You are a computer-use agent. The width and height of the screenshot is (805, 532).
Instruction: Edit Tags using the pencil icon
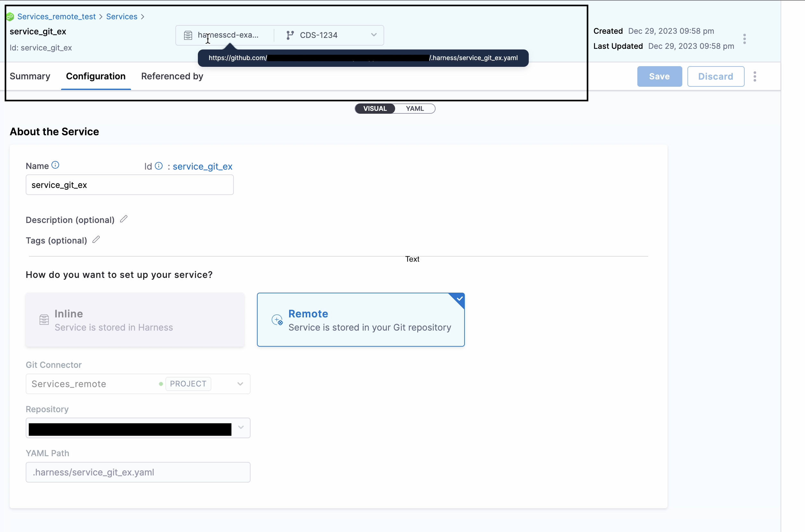[x=96, y=240]
